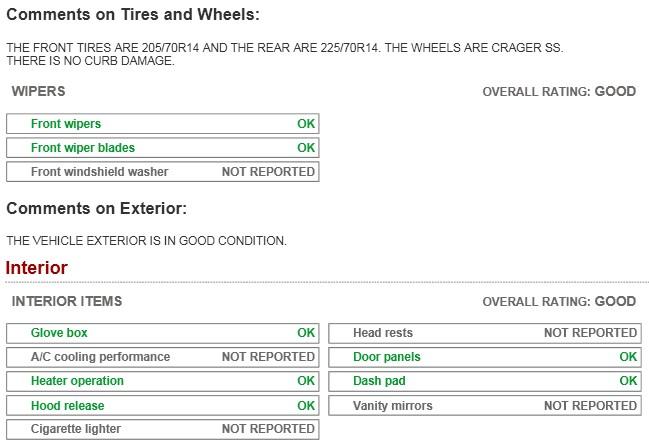The width and height of the screenshot is (649, 444).
Task: Click Comments on Tires and Wheels heading
Action: [x=133, y=14]
